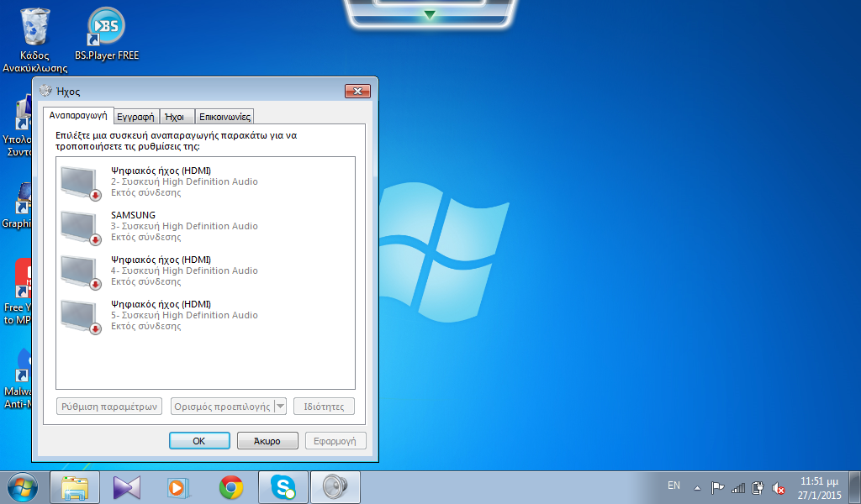Image resolution: width=861 pixels, height=504 pixels.
Task: Click the Ήχος title bar icon
Action: (46, 91)
